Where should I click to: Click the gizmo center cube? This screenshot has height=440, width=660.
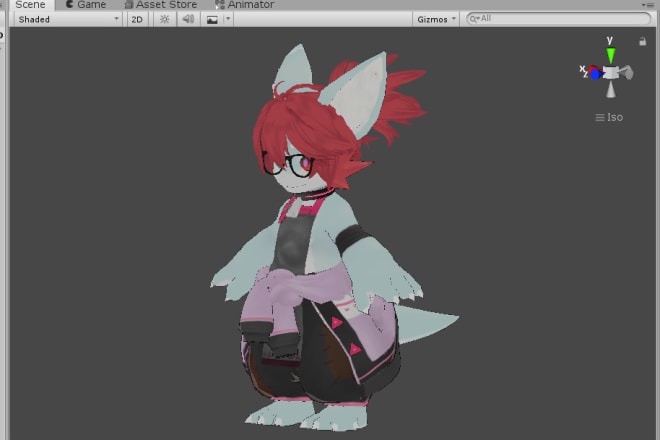click(610, 72)
